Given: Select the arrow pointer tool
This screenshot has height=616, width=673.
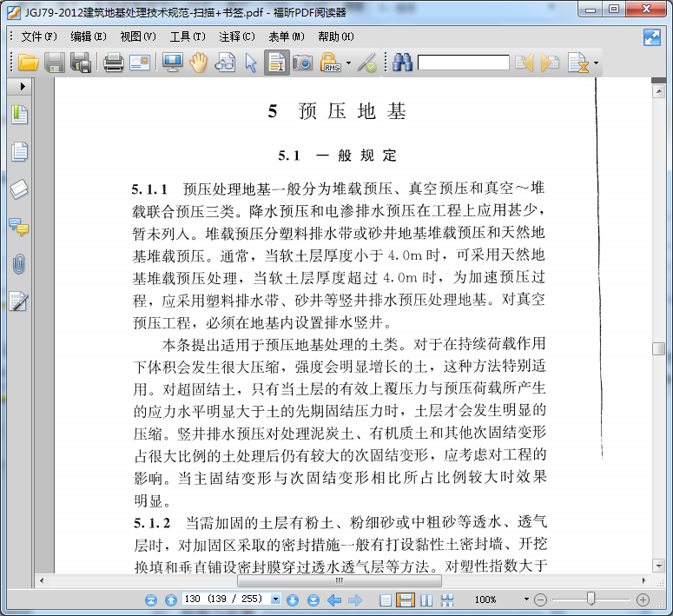Looking at the screenshot, I should (251, 63).
